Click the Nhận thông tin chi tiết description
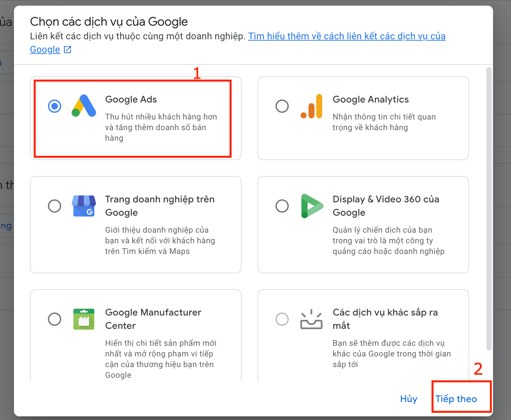This screenshot has width=511, height=420. point(384,122)
